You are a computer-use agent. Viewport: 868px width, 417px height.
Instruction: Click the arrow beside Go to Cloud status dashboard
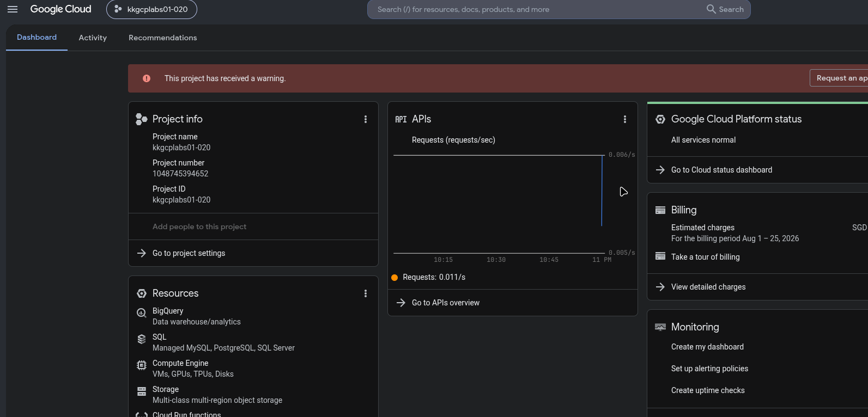[x=660, y=170]
